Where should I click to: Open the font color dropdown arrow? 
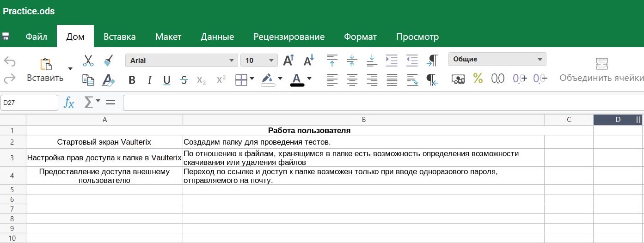click(x=309, y=79)
